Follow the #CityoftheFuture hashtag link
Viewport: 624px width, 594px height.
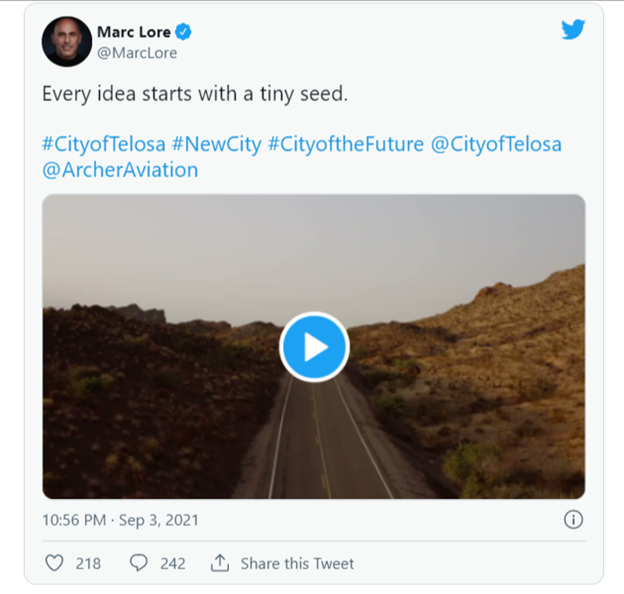point(344,144)
